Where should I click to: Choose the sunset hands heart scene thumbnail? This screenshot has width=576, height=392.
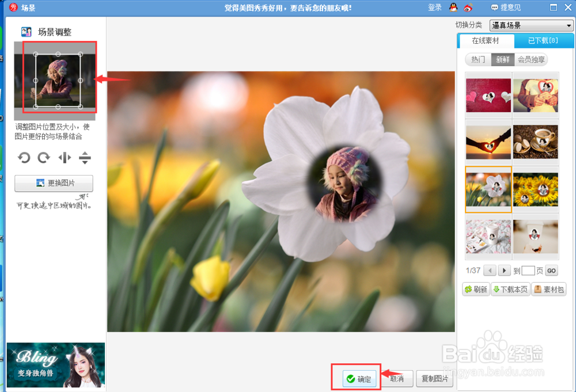coord(488,142)
